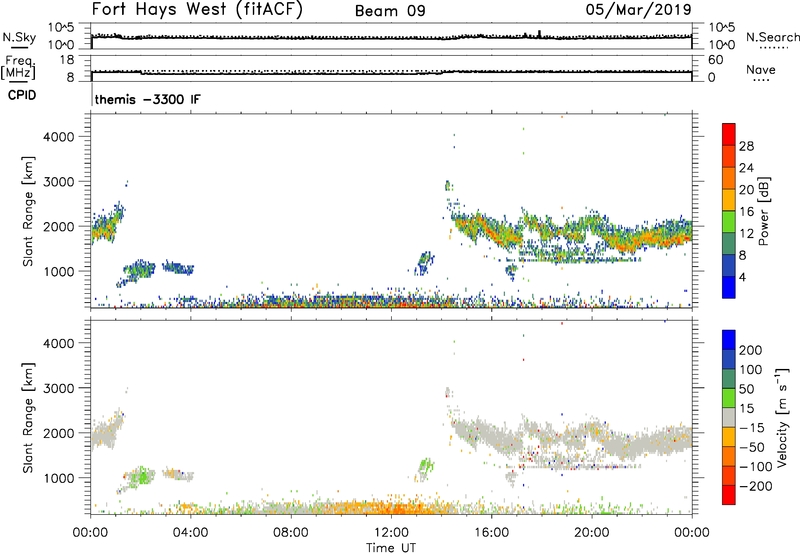Click the '08:00' time tick label

pyautogui.click(x=291, y=533)
